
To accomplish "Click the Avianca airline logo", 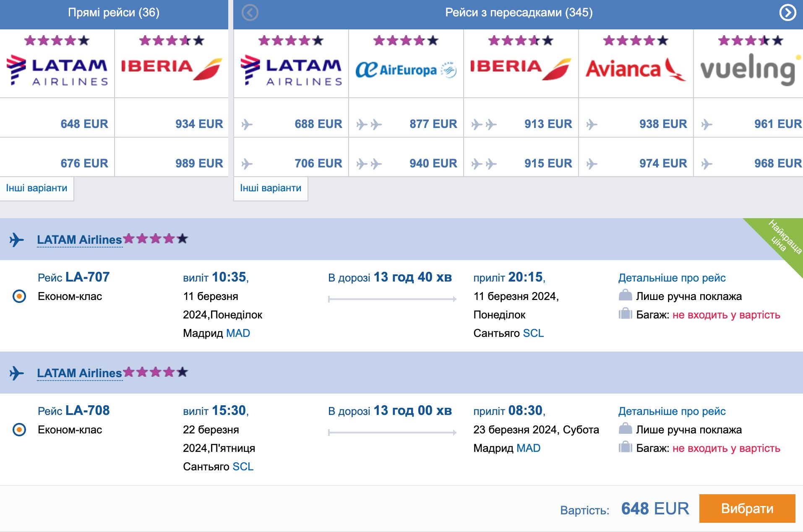I will (x=636, y=69).
